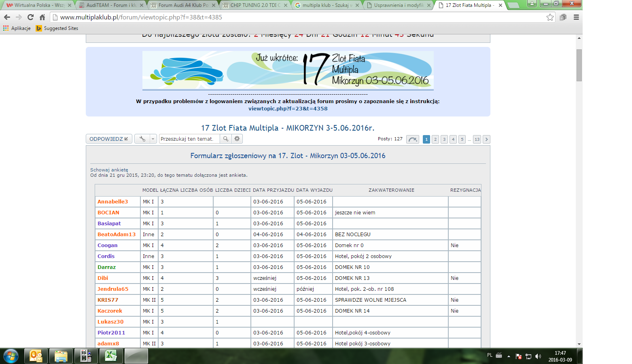Image resolution: width=632 pixels, height=364 pixels.
Task: Click the browser home icon
Action: tap(42, 18)
